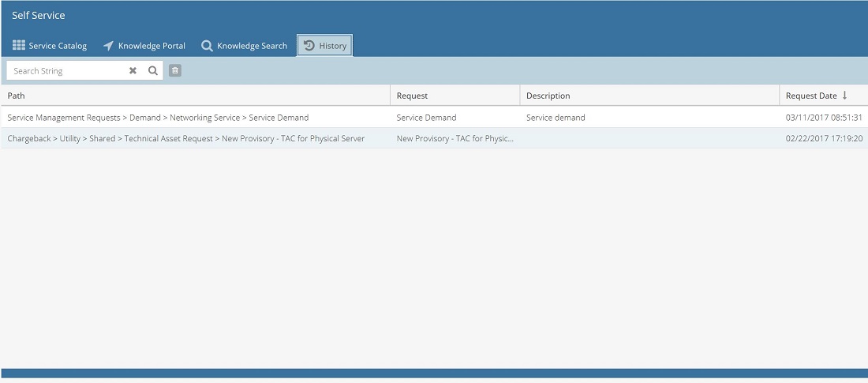The width and height of the screenshot is (868, 383).
Task: Clear the search string with the X icon
Action: (133, 71)
